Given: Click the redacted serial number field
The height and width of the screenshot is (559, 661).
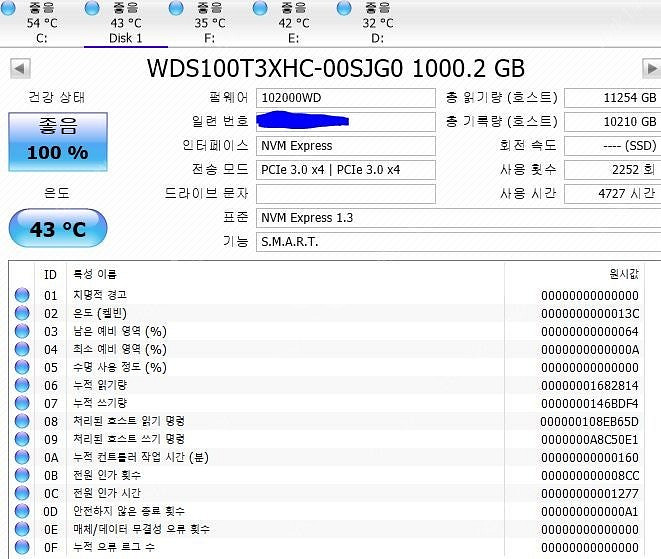Looking at the screenshot, I should pyautogui.click(x=346, y=122).
